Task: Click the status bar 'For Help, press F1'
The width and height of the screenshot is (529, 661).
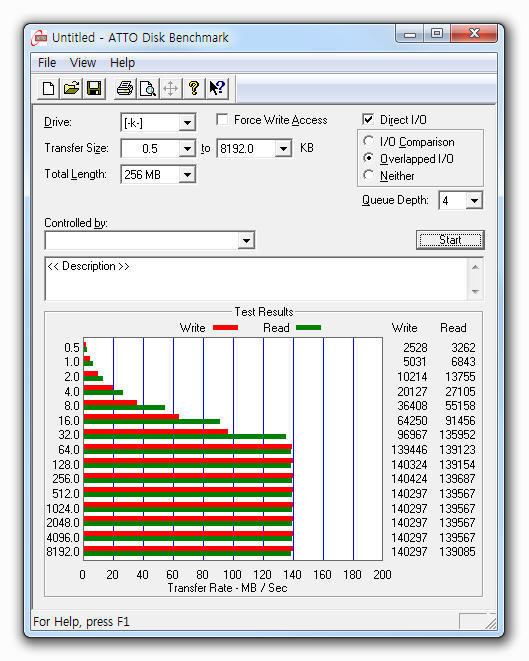Action: (x=81, y=622)
